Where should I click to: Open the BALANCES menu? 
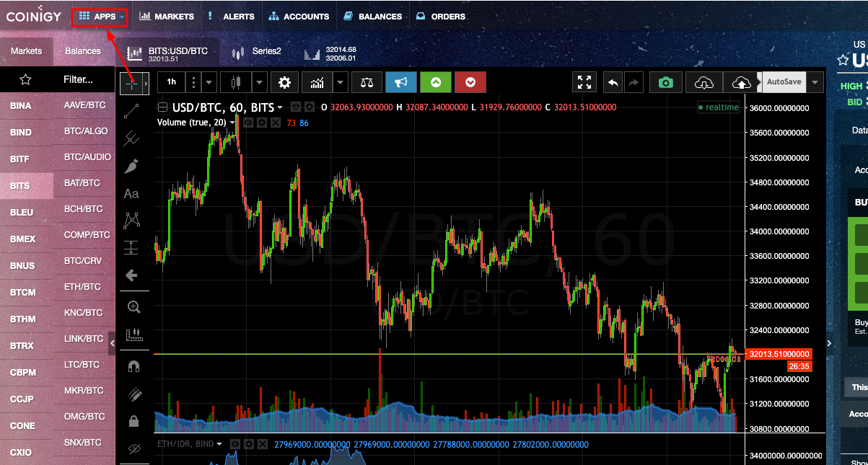pos(373,17)
